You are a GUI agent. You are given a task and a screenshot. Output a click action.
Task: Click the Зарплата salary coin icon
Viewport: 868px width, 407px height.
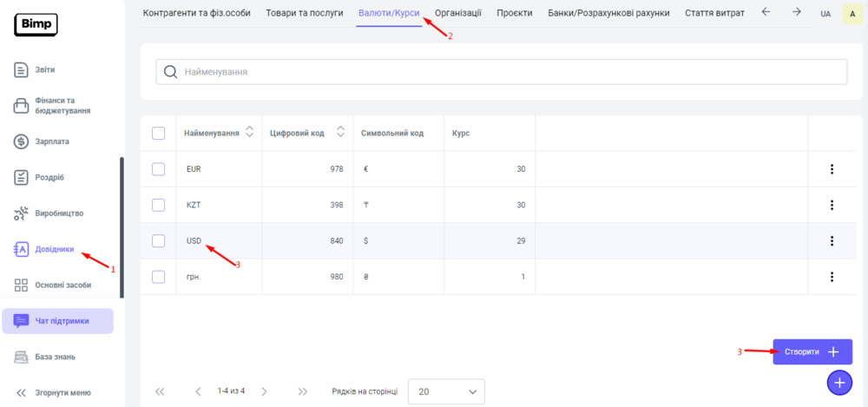tap(22, 141)
